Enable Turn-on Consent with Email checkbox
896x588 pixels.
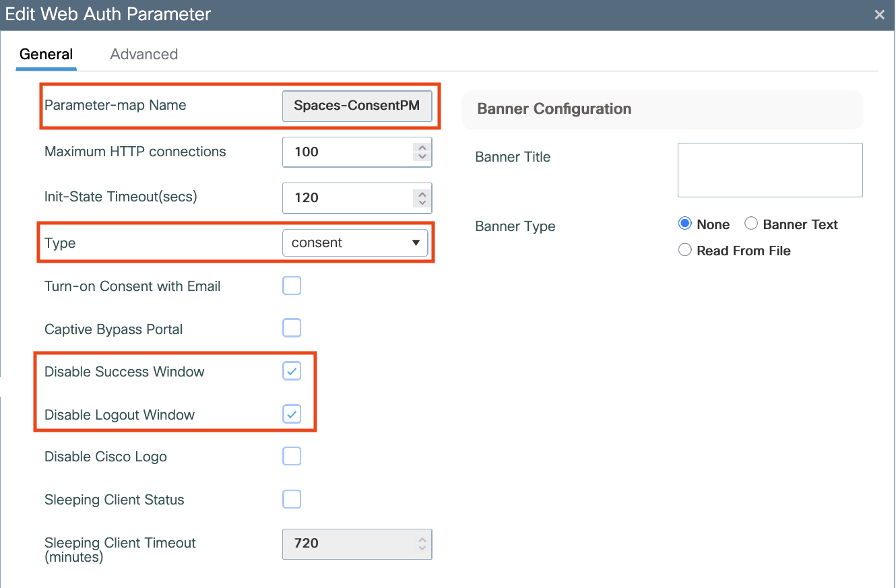click(292, 286)
